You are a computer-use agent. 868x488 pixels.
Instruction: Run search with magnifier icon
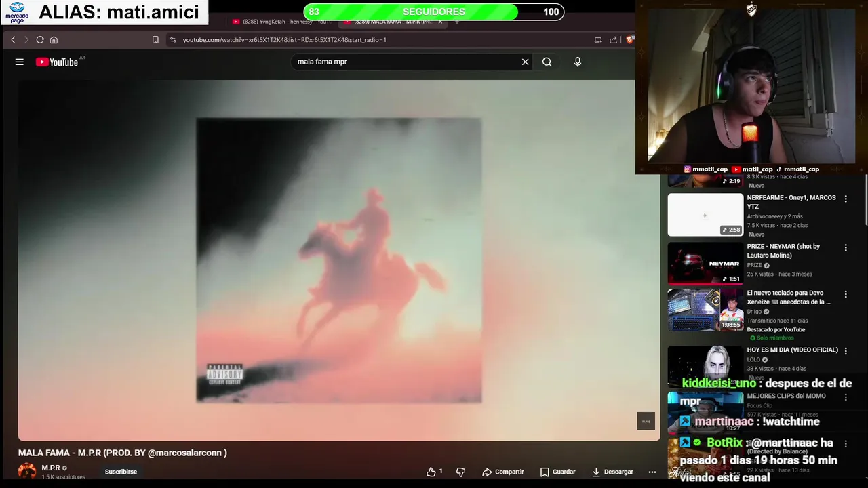pos(547,62)
